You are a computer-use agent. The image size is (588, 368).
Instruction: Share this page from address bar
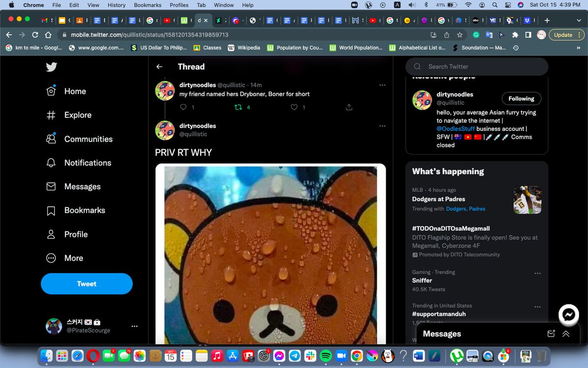[446, 35]
